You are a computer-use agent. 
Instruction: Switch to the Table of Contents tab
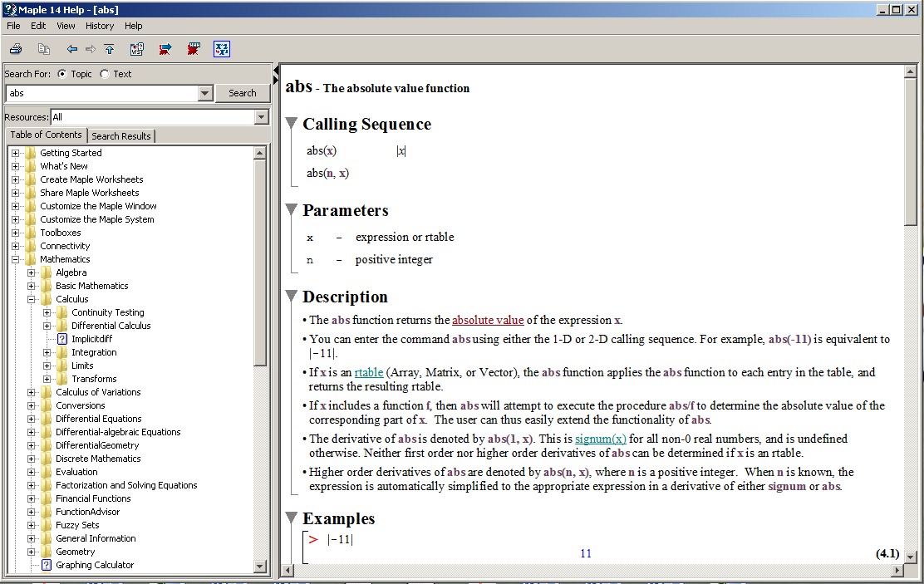click(46, 135)
